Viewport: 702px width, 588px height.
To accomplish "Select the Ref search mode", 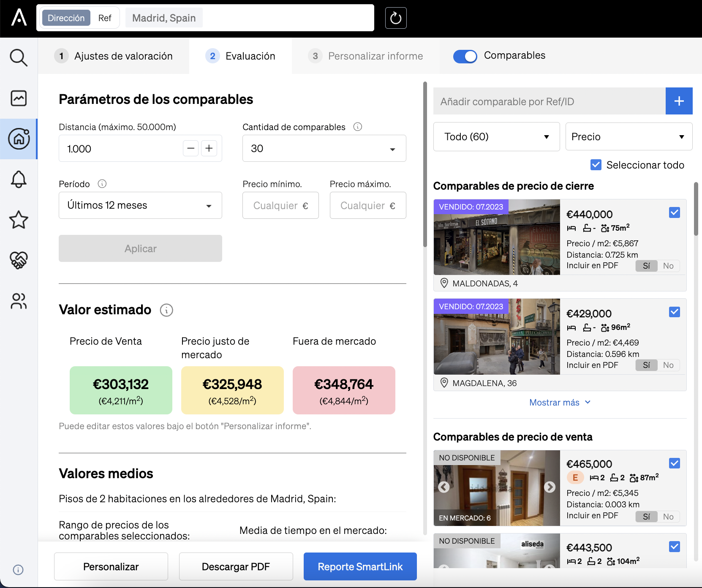I will 105,18.
